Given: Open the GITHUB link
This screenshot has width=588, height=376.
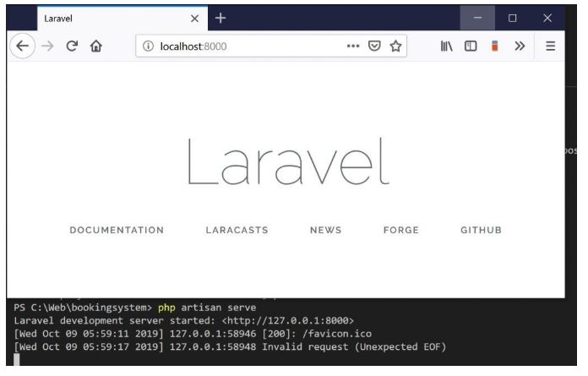Looking at the screenshot, I should tap(481, 230).
